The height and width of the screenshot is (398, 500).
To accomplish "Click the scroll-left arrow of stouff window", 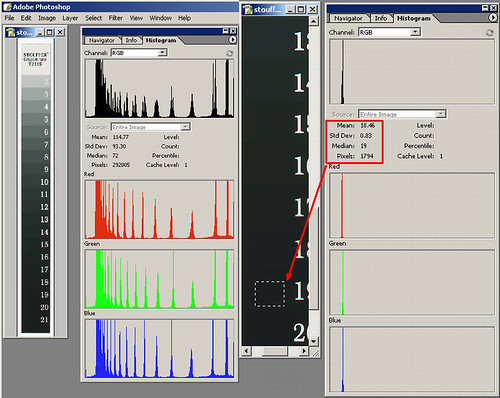I will pyautogui.click(x=247, y=351).
